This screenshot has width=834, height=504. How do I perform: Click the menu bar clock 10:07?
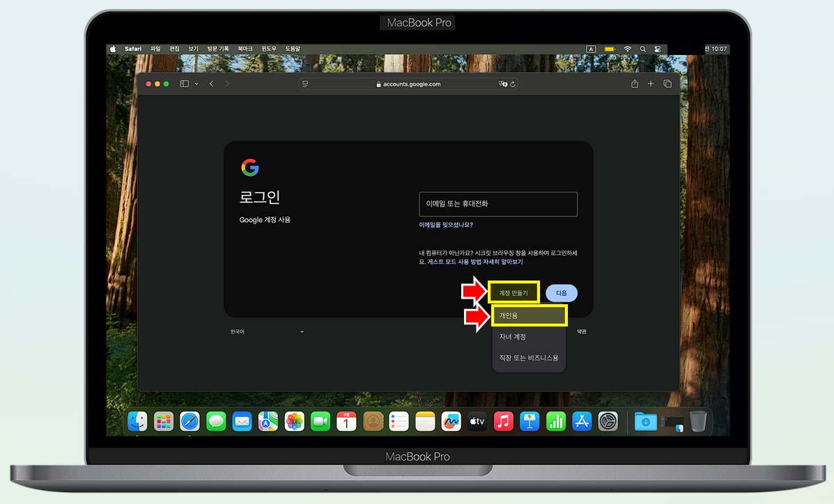[x=718, y=49]
